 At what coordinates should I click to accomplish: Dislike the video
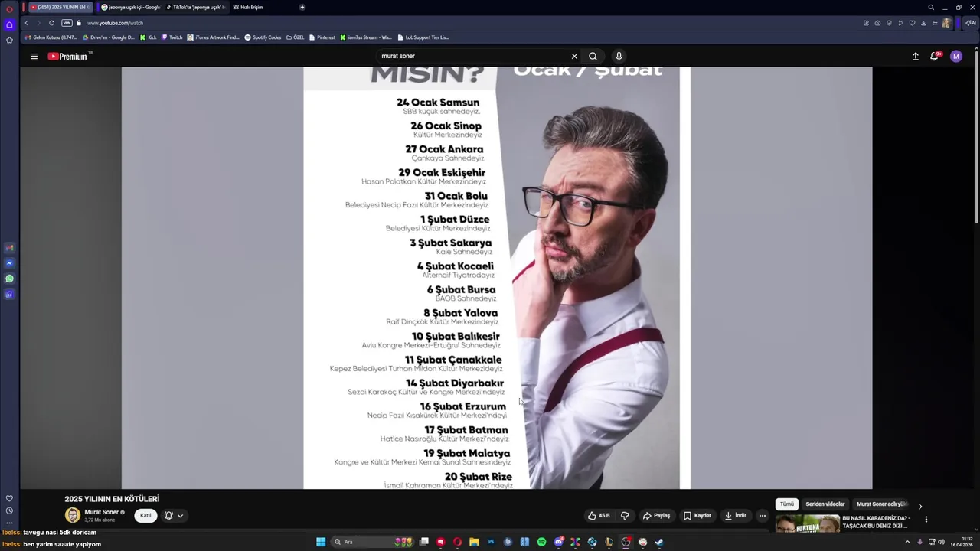[625, 516]
